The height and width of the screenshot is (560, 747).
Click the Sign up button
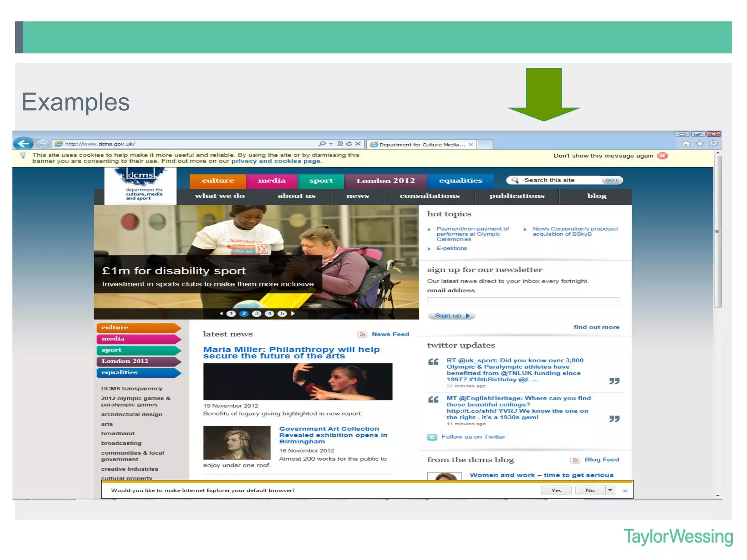click(452, 316)
